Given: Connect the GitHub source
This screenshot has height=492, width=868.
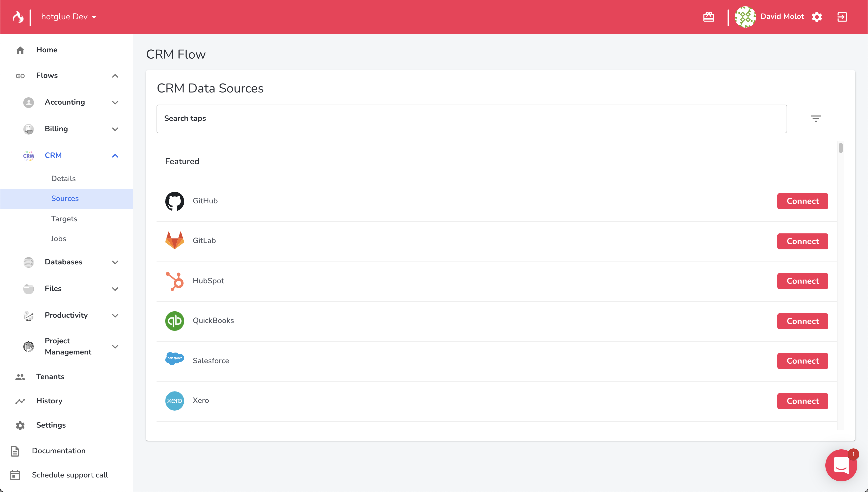Looking at the screenshot, I should pos(802,201).
